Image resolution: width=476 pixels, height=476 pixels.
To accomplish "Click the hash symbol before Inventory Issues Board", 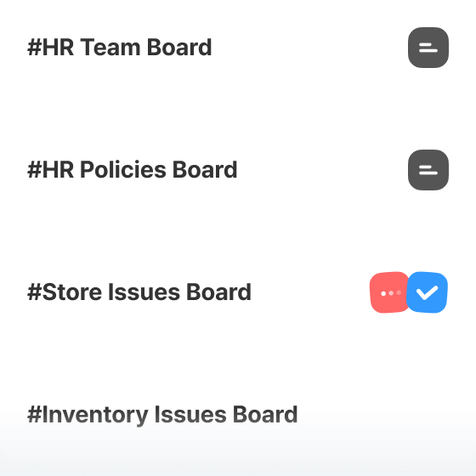I will pos(34,415).
